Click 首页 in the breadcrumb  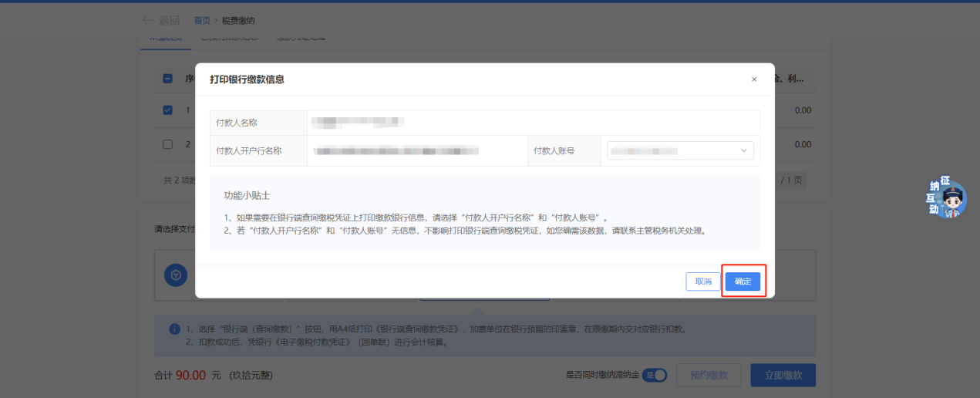[x=202, y=20]
